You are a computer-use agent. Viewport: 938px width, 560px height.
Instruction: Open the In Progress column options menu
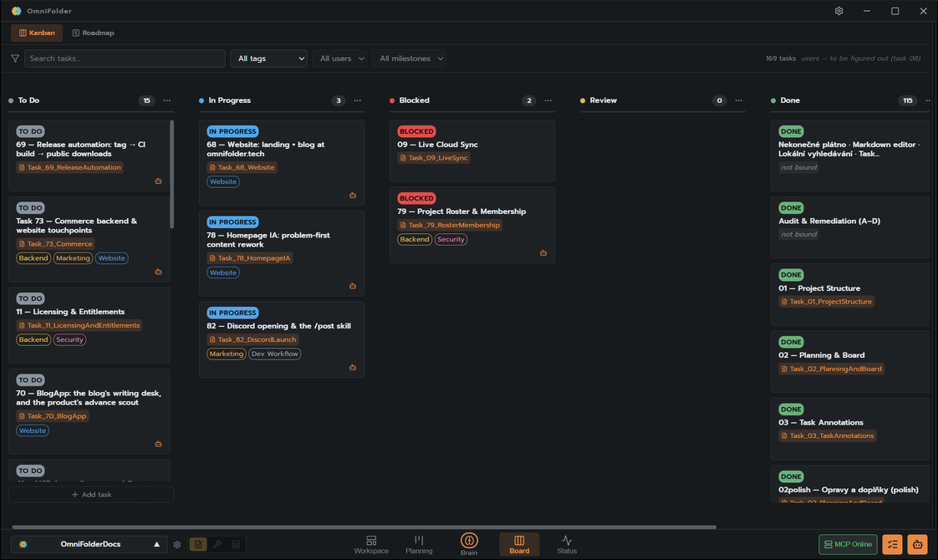[358, 100]
